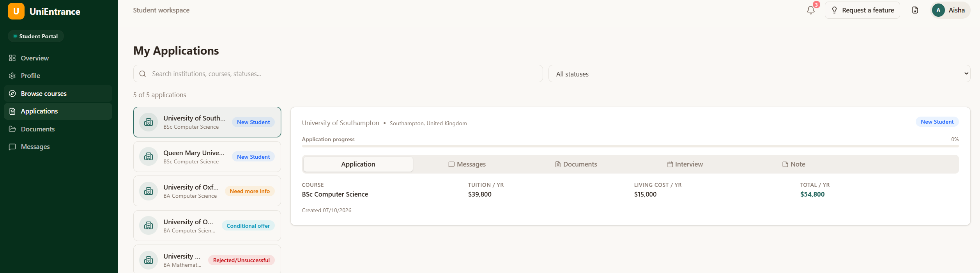980x273 pixels.
Task: Click '5 of 5 applications' count text
Action: click(x=160, y=95)
